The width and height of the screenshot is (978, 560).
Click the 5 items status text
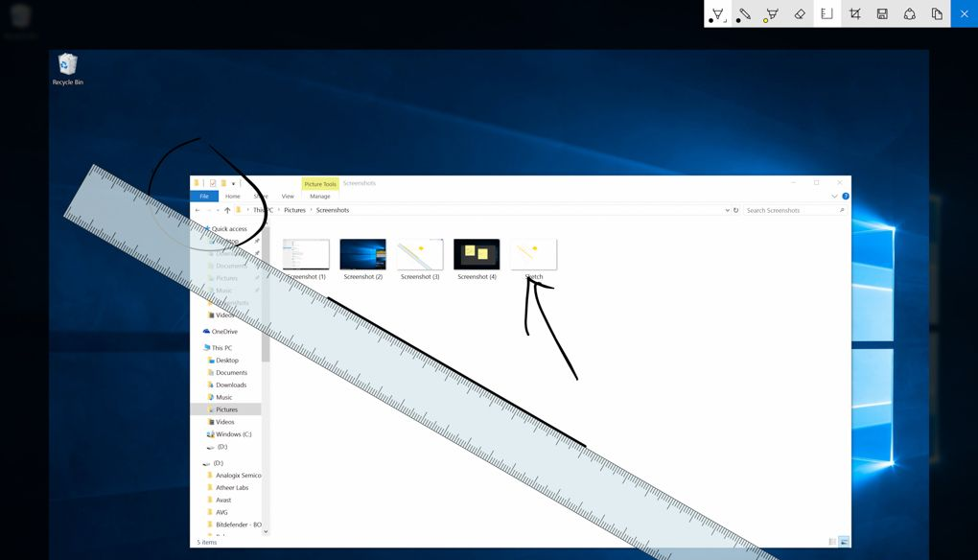coord(206,543)
